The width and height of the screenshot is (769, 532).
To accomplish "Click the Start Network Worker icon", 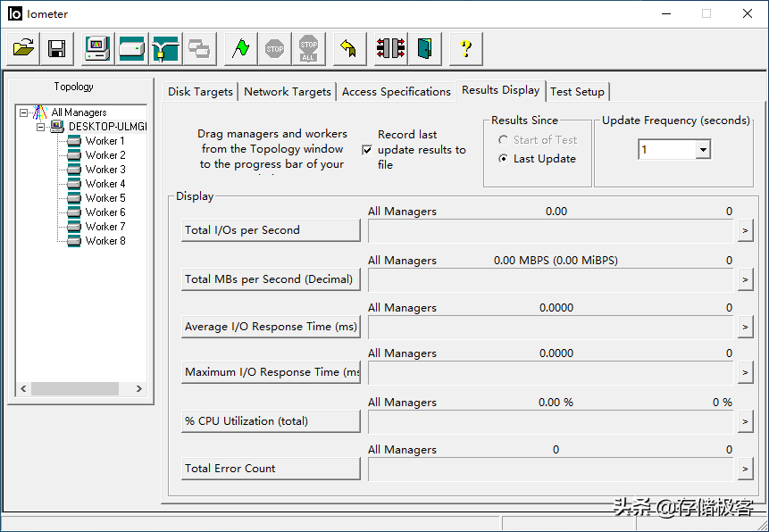I will pyautogui.click(x=165, y=48).
